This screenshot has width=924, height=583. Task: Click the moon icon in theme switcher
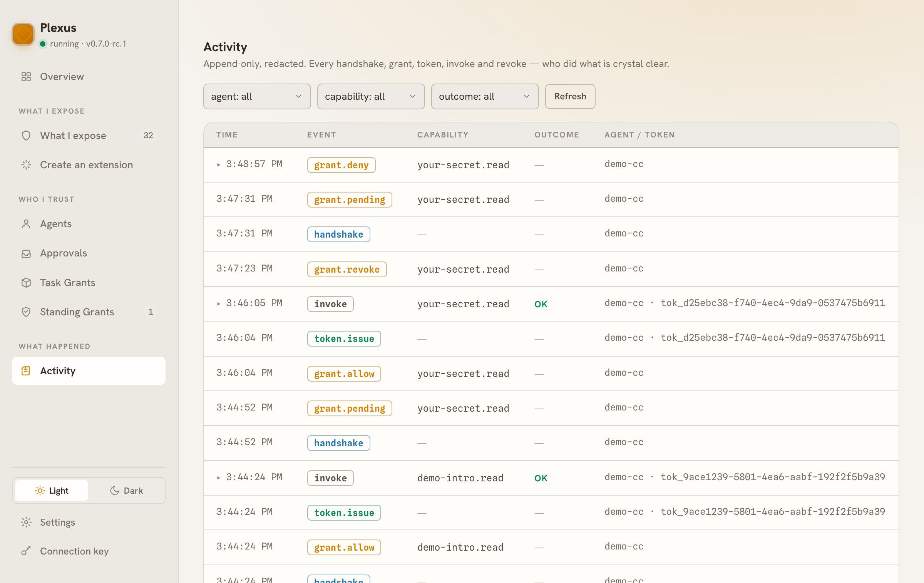pos(115,491)
